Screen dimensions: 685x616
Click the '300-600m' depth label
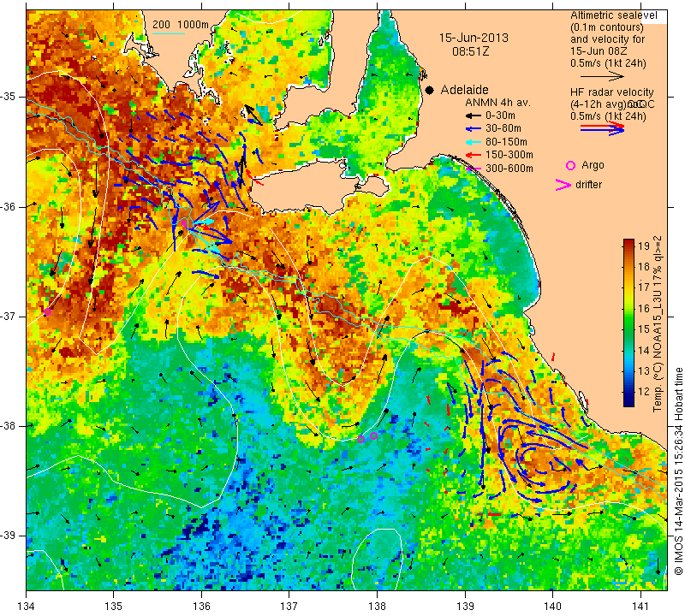(x=509, y=168)
